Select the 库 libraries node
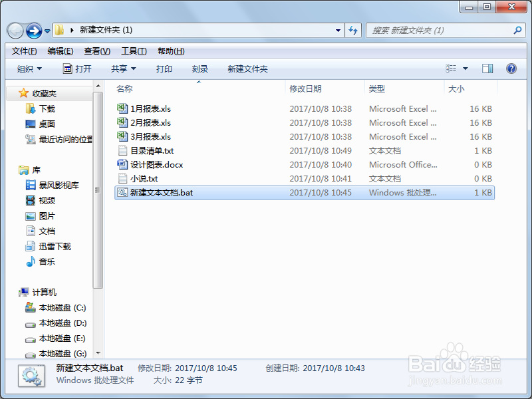Screen dimensions: 532x399 (37, 170)
